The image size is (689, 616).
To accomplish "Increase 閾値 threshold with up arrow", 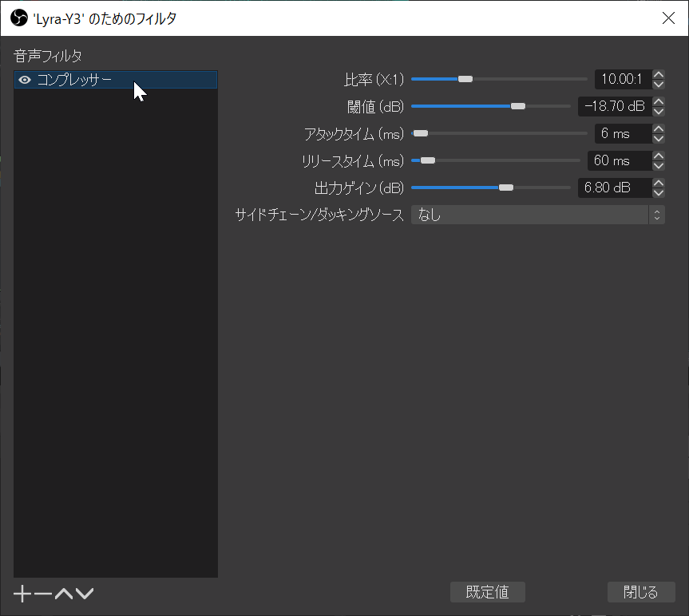I will click(x=658, y=102).
